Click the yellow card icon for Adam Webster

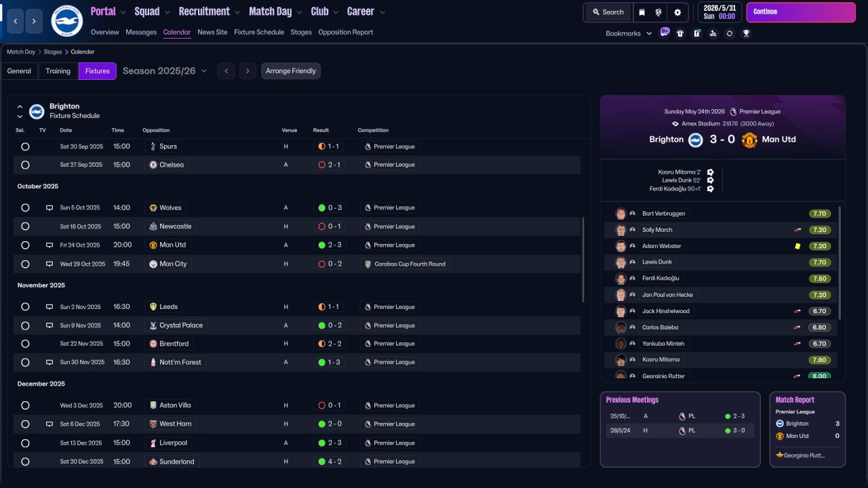point(798,246)
